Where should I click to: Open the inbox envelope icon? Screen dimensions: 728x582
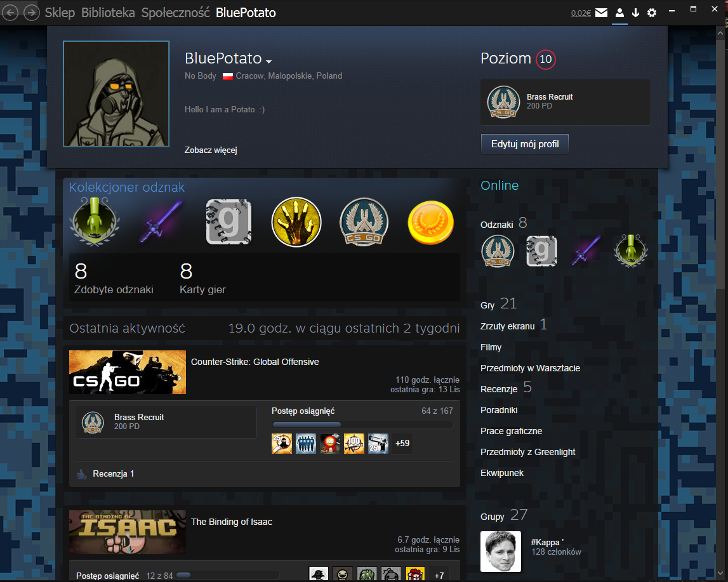[601, 13]
